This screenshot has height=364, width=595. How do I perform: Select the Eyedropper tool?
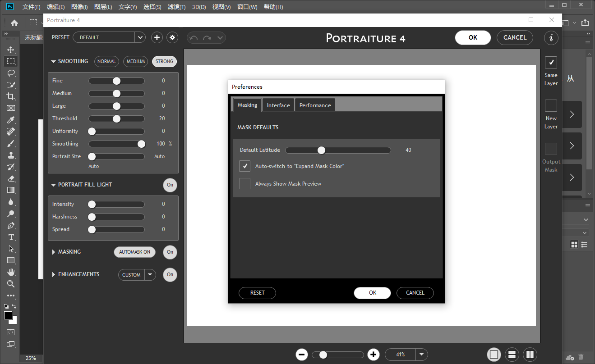[x=11, y=120]
